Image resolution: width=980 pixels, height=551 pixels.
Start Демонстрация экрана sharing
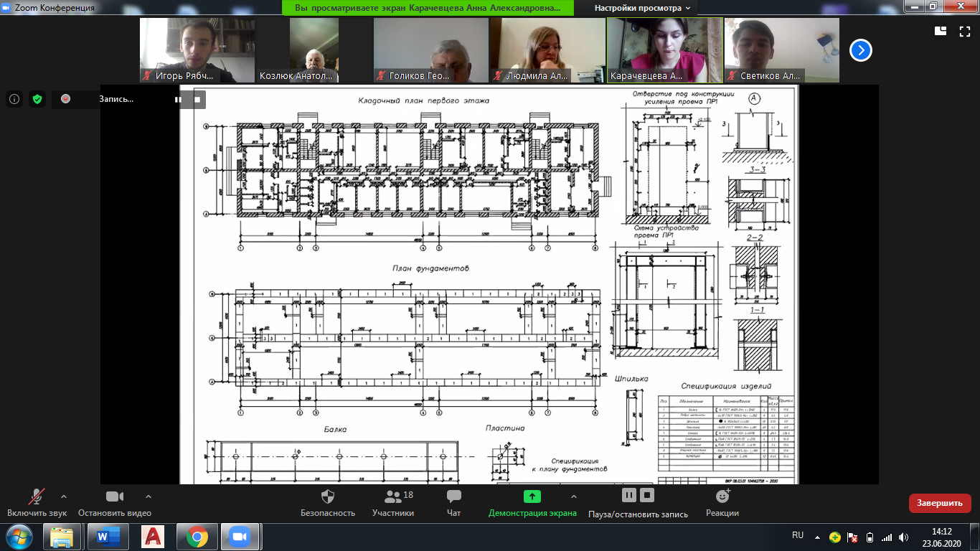[532, 504]
